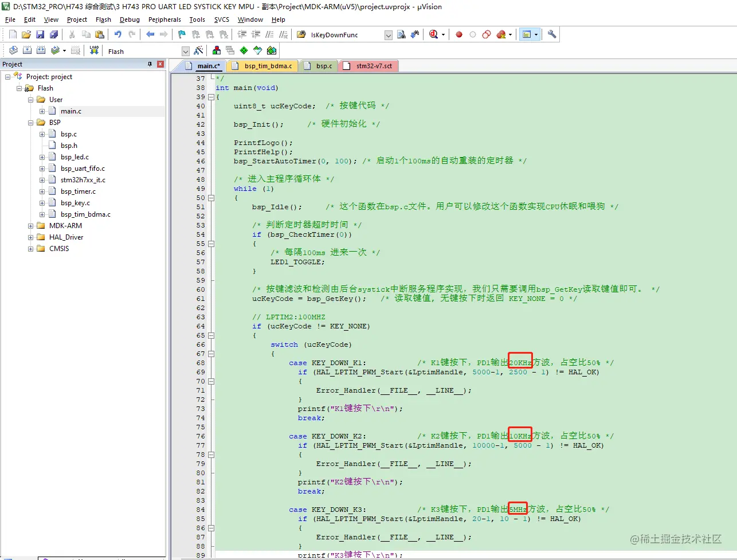The image size is (737, 560).
Task: Select bsp.h in the project tree
Action: 69,146
